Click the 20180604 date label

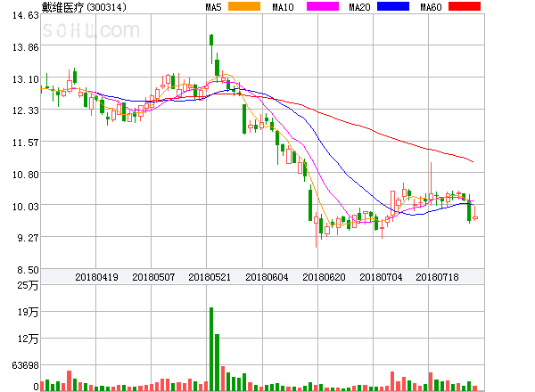coord(267,277)
